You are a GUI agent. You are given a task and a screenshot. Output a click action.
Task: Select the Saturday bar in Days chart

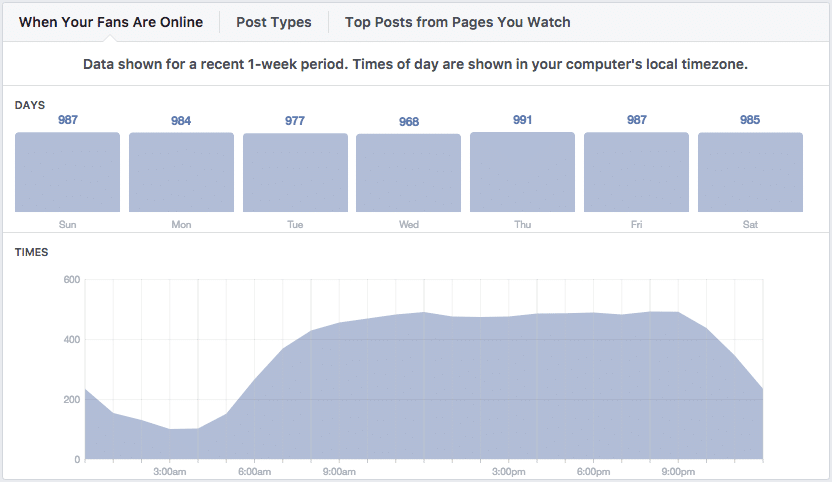pyautogui.click(x=750, y=172)
